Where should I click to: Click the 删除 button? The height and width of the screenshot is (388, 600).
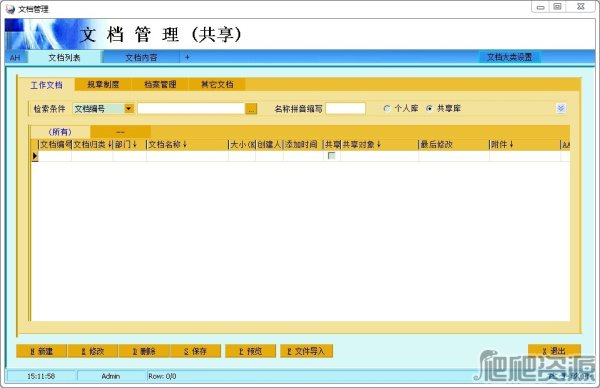click(x=144, y=351)
